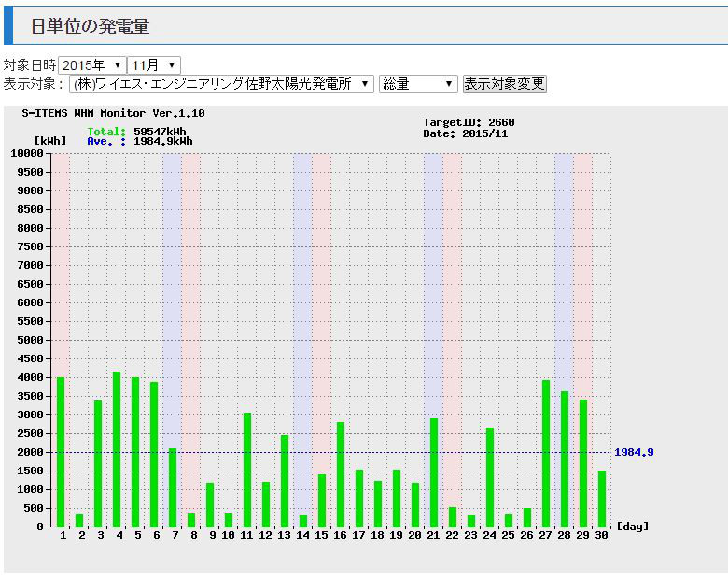Click the green bar for day 19
The height and width of the screenshot is (576, 728).
point(397,498)
